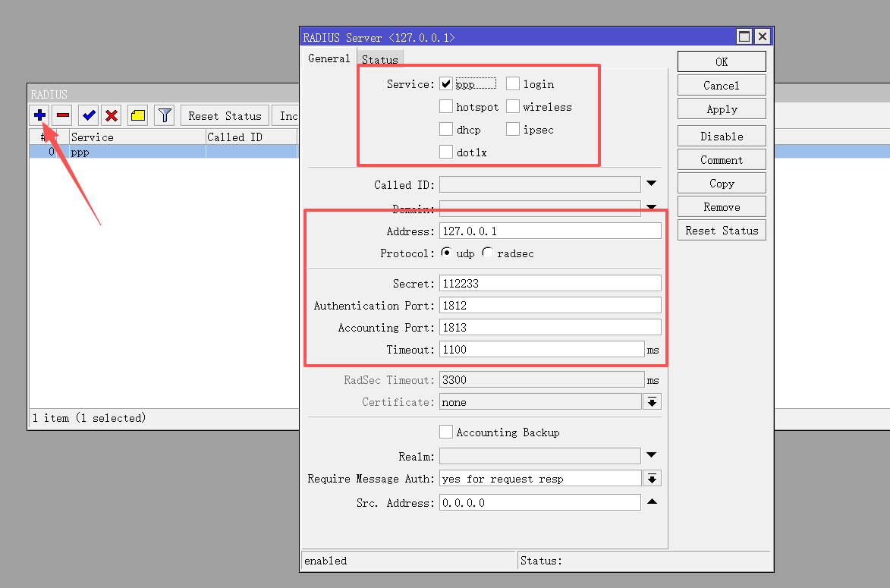The image size is (890, 588).
Task: Select the radsec protocol radio button
Action: click(487, 253)
